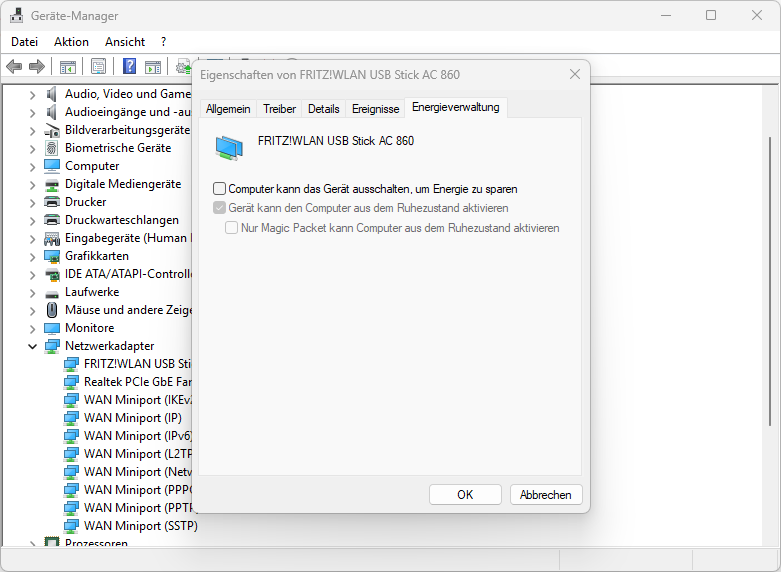
Task: Toggle the console tree pane icon
Action: 68,66
